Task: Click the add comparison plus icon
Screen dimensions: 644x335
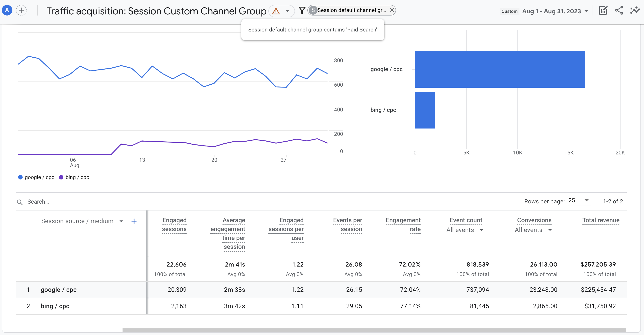Action: coord(21,10)
